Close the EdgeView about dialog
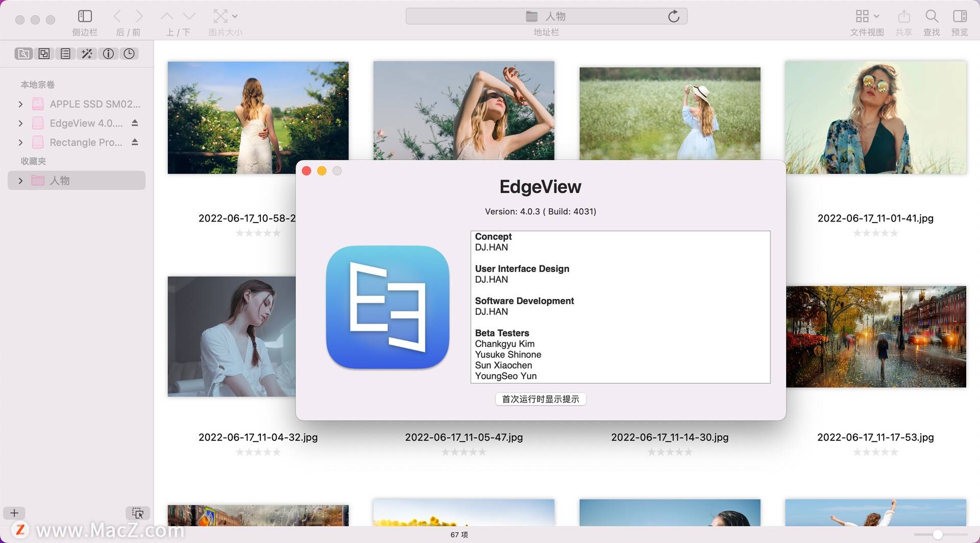The image size is (980, 543). pos(307,171)
